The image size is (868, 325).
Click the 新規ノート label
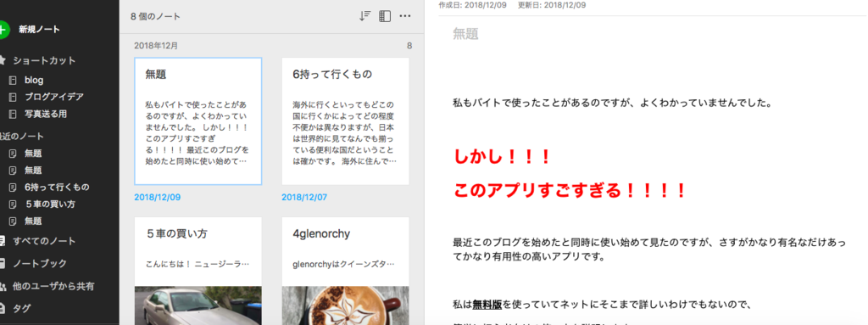tap(39, 30)
